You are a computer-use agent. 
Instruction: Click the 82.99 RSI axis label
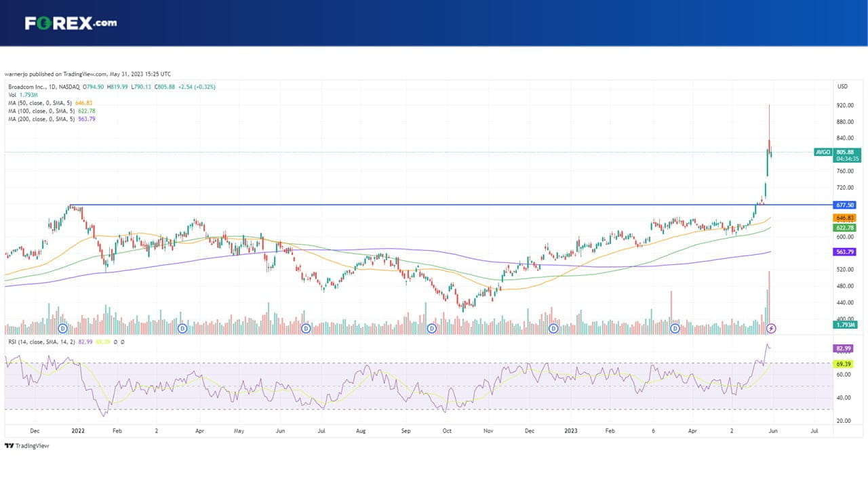844,348
